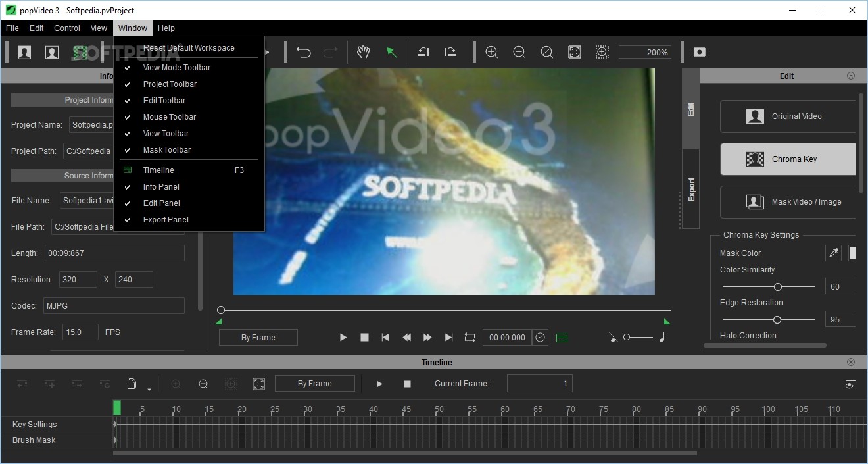Toggle Project Toolbar in Window menu
This screenshot has height=464, width=868.
189,84
